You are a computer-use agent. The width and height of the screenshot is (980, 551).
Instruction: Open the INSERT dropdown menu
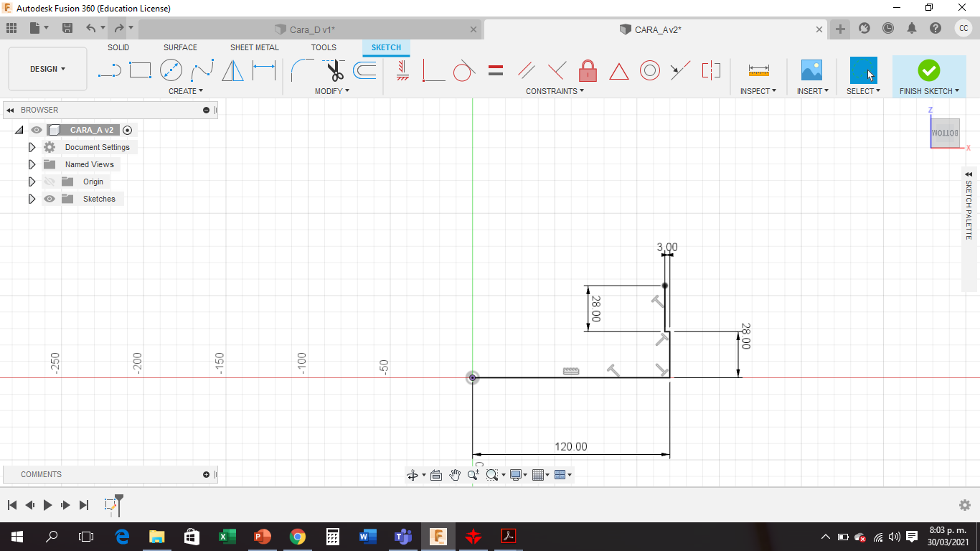[x=813, y=91]
